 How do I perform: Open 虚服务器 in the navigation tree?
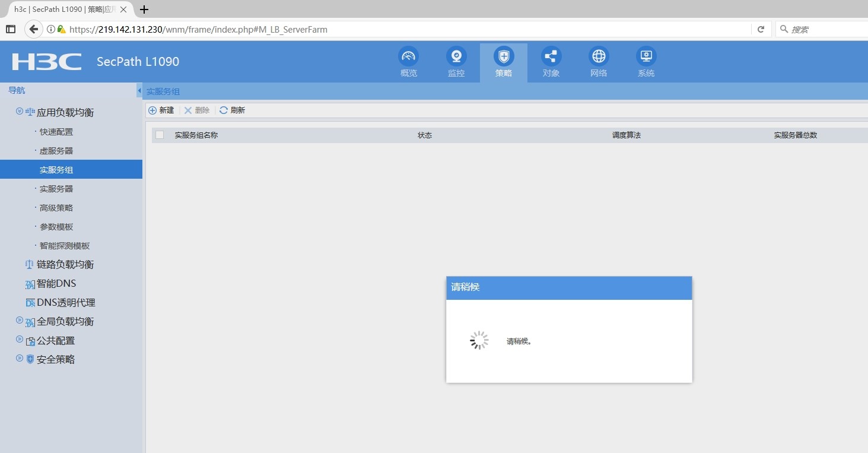(56, 151)
